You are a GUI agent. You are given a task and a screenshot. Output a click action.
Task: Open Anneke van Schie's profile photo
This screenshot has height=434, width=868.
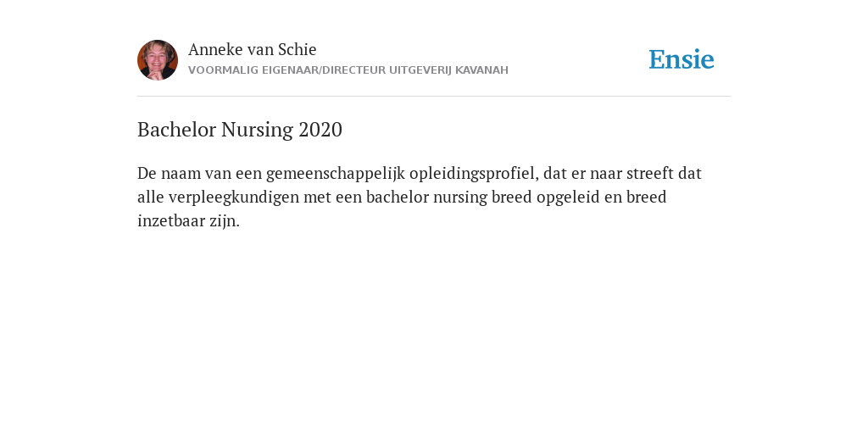click(158, 60)
